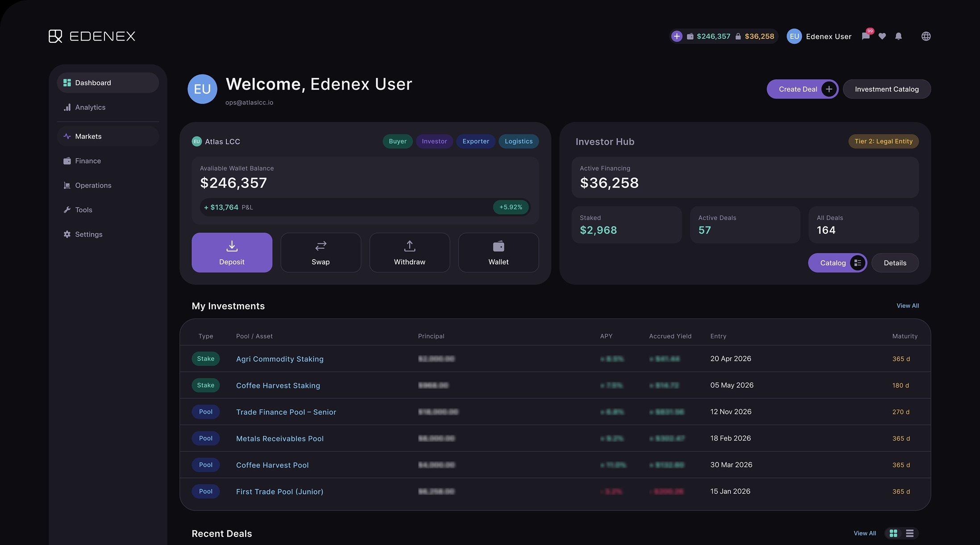Click the purple plus icon beside wallet balance
The height and width of the screenshot is (545, 980).
point(677,36)
